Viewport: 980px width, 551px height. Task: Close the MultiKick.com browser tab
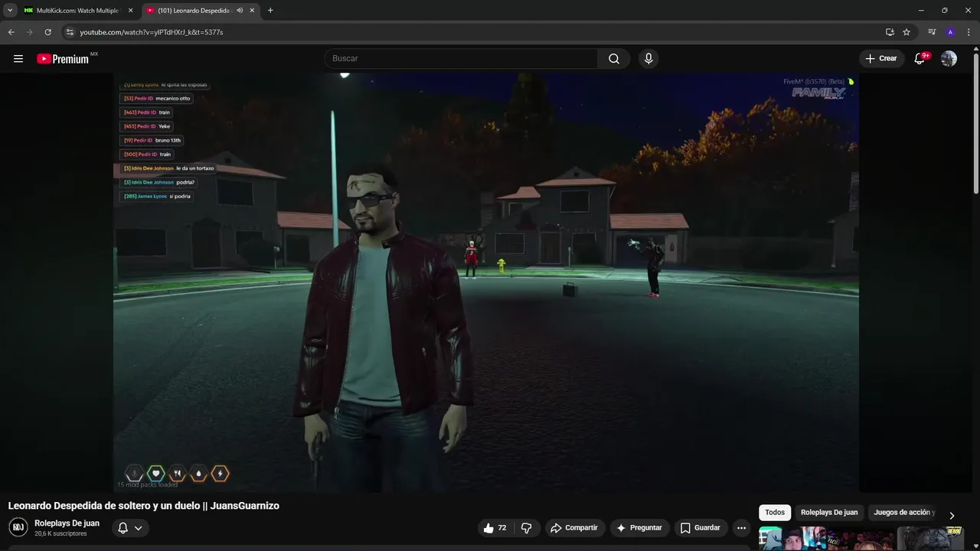pyautogui.click(x=130, y=11)
